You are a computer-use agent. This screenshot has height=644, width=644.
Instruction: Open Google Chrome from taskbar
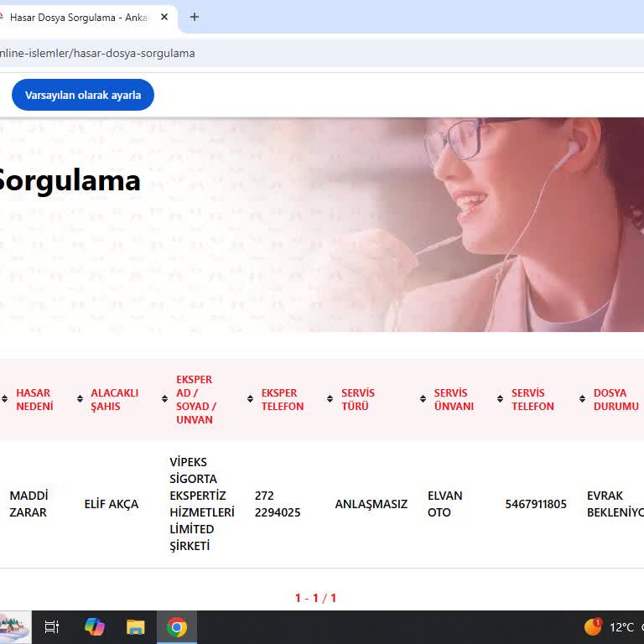tap(177, 627)
